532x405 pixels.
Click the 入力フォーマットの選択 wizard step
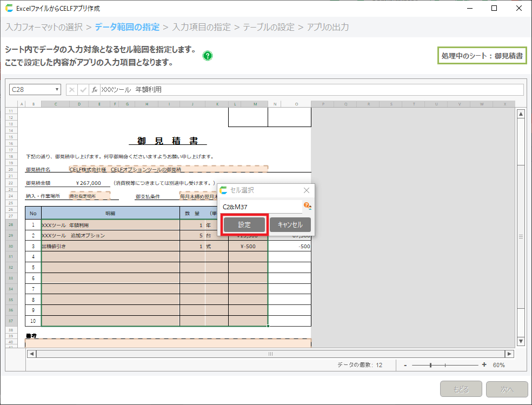[x=44, y=27]
